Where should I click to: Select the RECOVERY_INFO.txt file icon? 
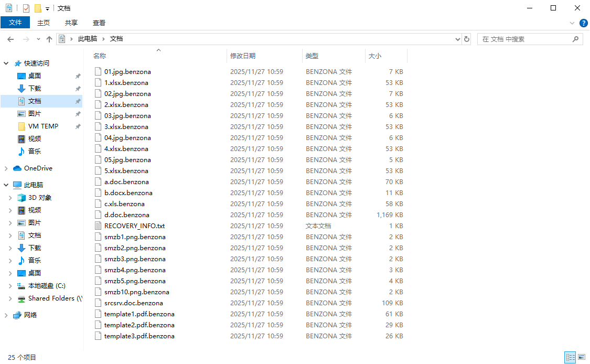point(98,226)
